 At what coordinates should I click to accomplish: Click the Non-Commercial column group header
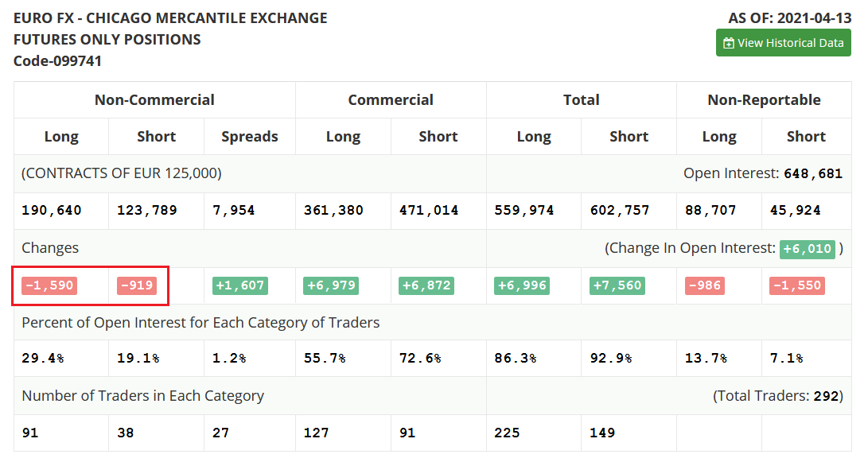point(154,100)
